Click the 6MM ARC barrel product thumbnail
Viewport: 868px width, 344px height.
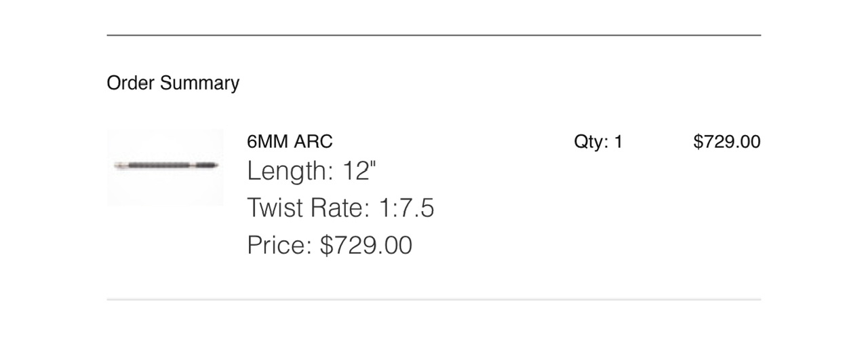[x=165, y=166]
